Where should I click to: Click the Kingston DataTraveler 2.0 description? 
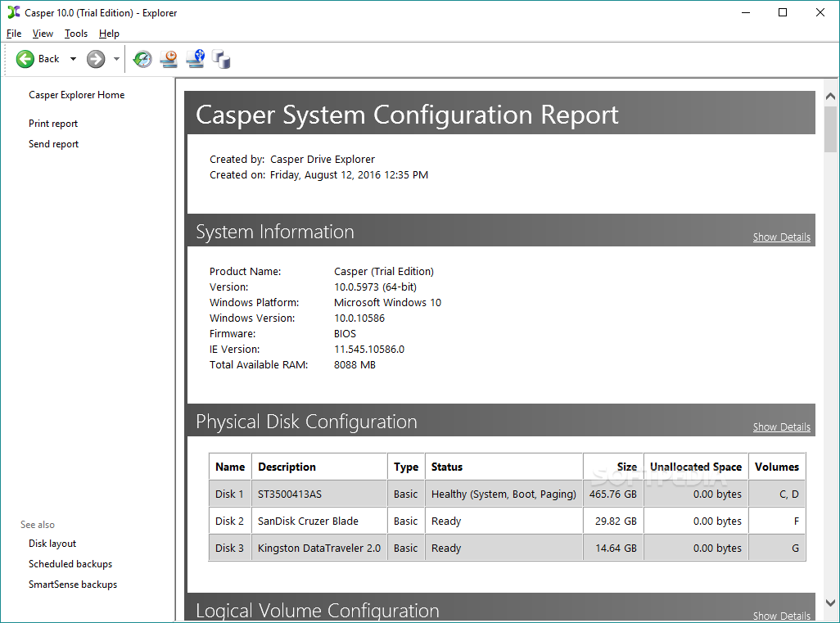[x=319, y=548]
